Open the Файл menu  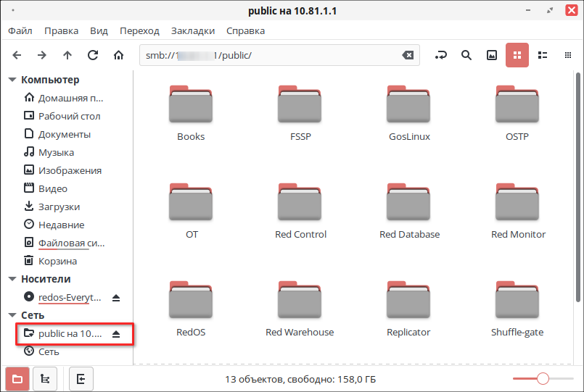(x=20, y=30)
